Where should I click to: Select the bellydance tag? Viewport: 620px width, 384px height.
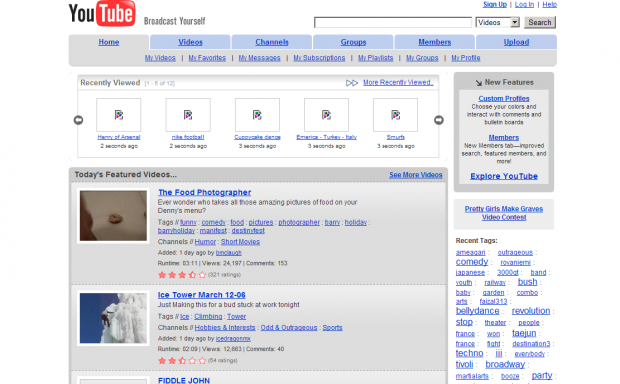(x=477, y=311)
